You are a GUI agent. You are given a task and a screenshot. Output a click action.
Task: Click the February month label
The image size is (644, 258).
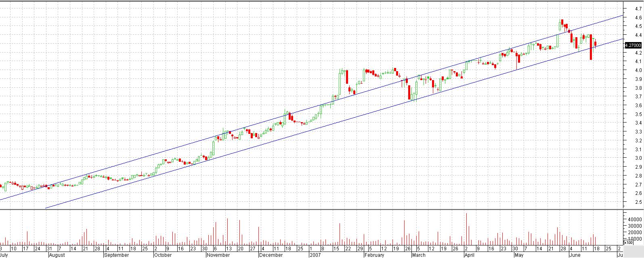pyautogui.click(x=373, y=255)
